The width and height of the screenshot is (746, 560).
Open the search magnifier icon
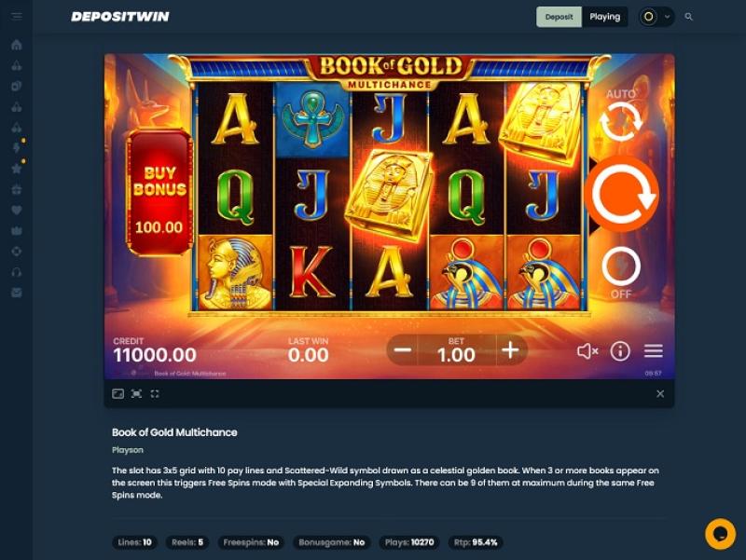click(688, 17)
